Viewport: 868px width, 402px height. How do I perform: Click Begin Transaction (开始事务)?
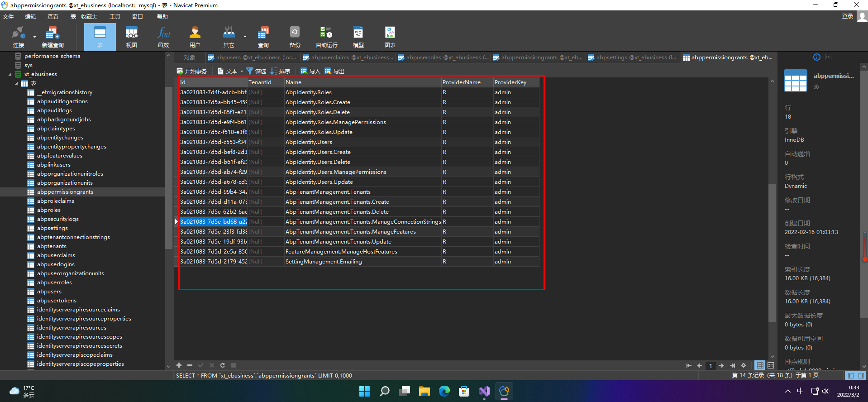(192, 71)
